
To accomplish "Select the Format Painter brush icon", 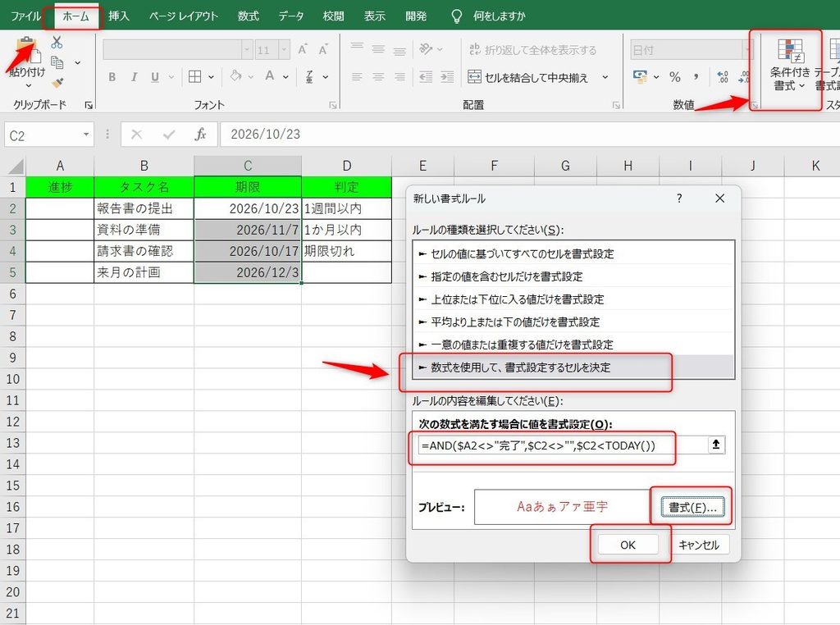I will (57, 83).
